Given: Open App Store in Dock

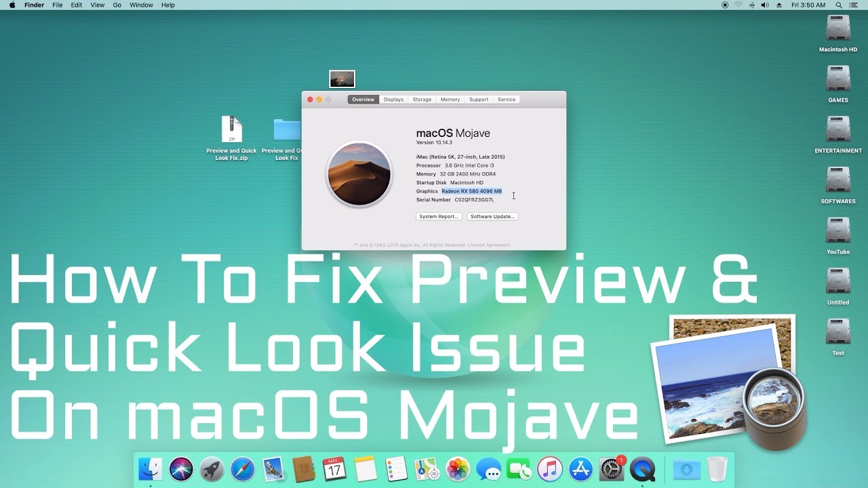Looking at the screenshot, I should (580, 469).
